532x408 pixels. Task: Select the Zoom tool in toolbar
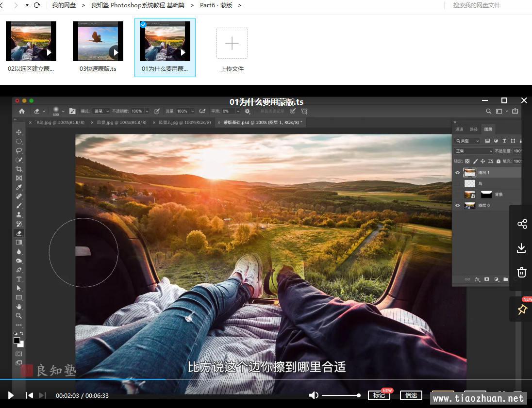(x=19, y=316)
